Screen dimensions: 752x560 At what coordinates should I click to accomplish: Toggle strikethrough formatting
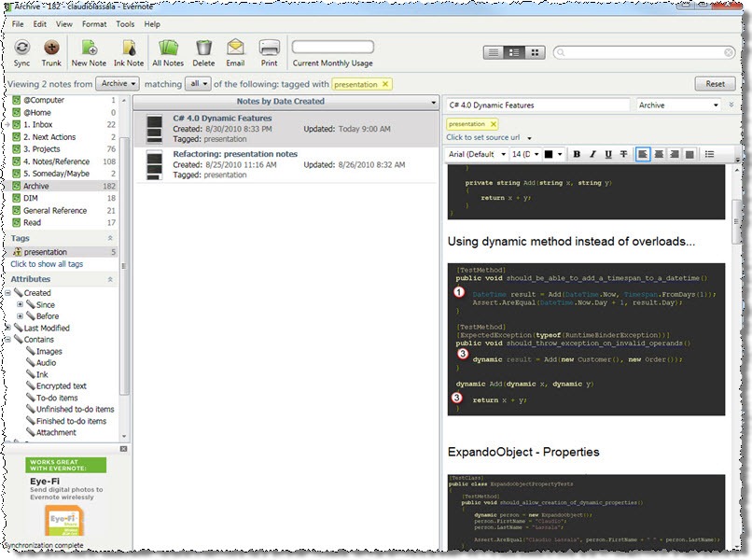[x=623, y=154]
